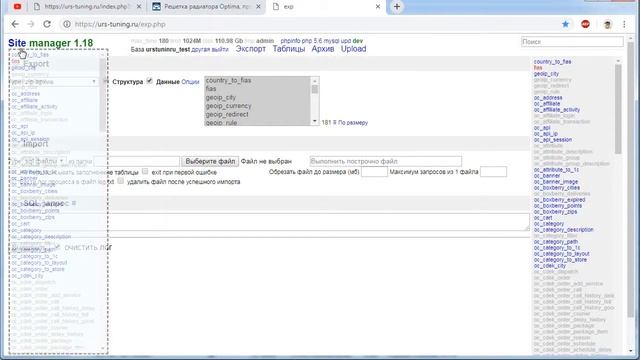Focus the Поиск search field
The image size is (640, 360).
click(x=572, y=42)
